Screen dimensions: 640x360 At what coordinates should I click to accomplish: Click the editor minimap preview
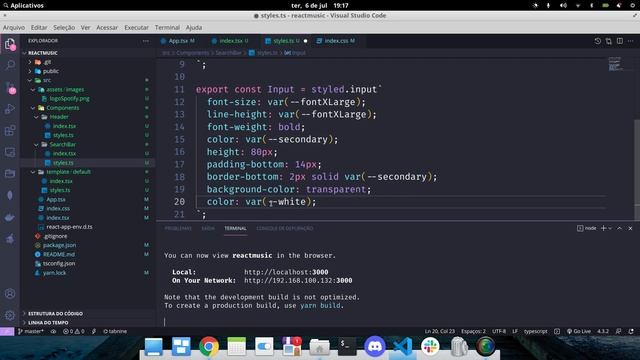(x=616, y=64)
